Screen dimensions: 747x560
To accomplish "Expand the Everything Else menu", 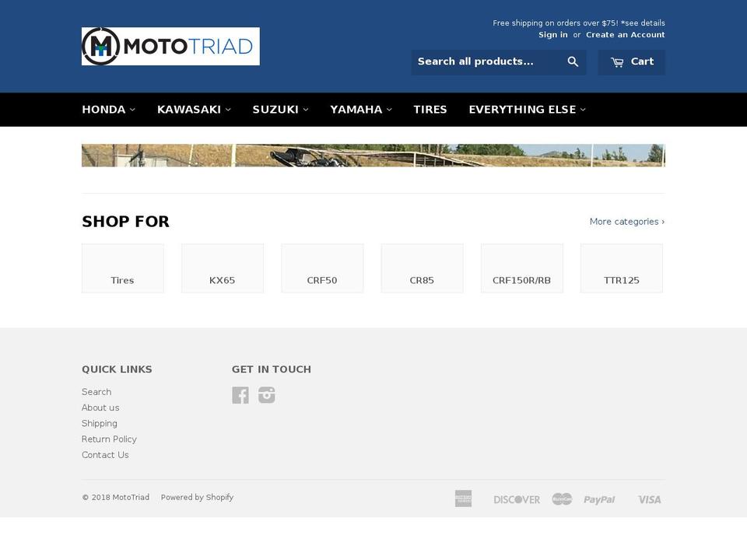I will 528,110.
